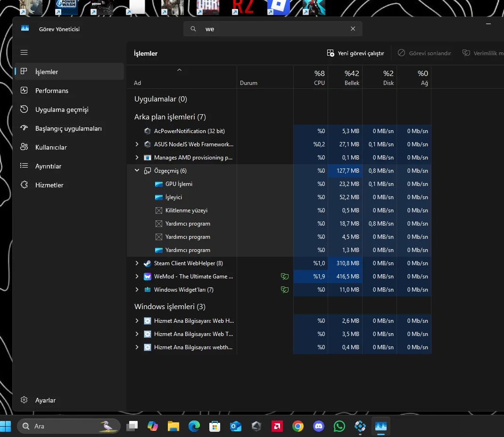Open Task View on taskbar

coord(132,426)
